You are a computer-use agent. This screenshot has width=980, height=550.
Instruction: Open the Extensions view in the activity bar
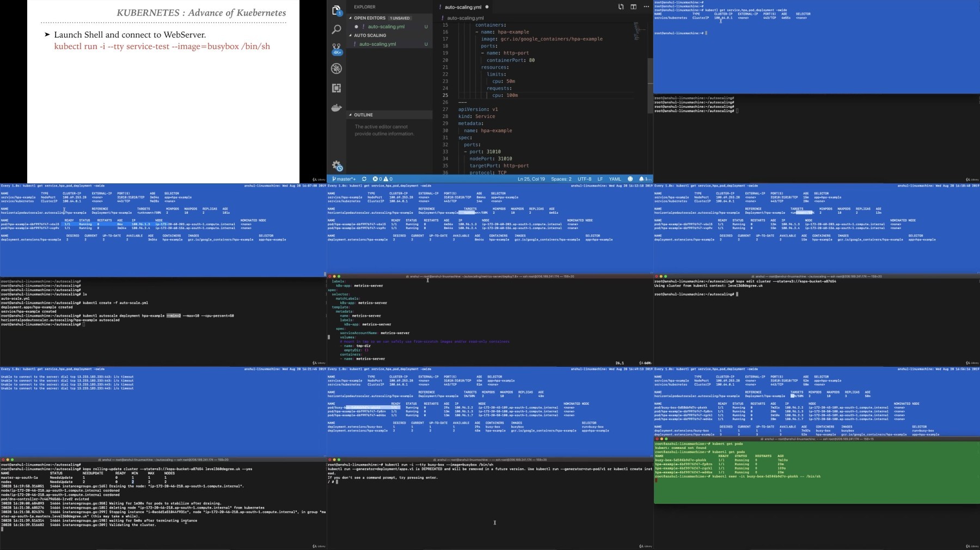pyautogui.click(x=336, y=88)
